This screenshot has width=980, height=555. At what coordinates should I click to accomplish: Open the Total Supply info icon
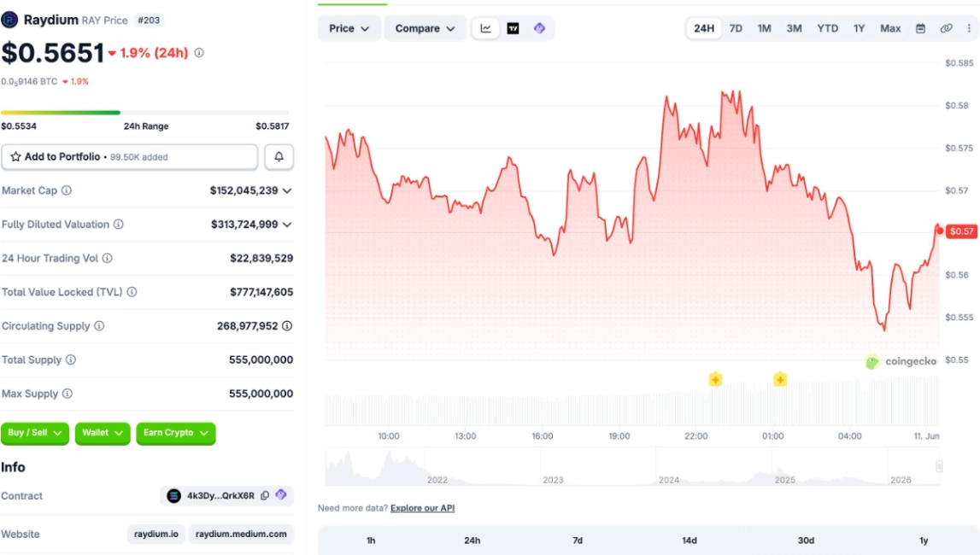click(71, 359)
